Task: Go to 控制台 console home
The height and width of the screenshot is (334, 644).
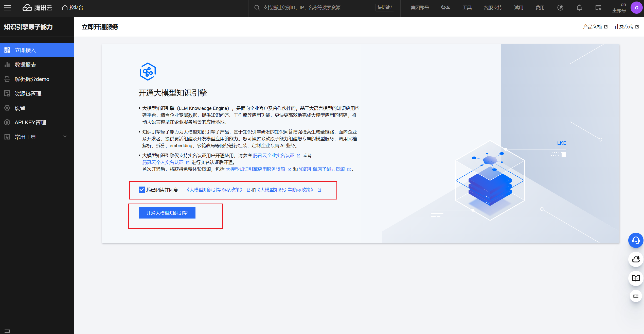Action: (73, 8)
